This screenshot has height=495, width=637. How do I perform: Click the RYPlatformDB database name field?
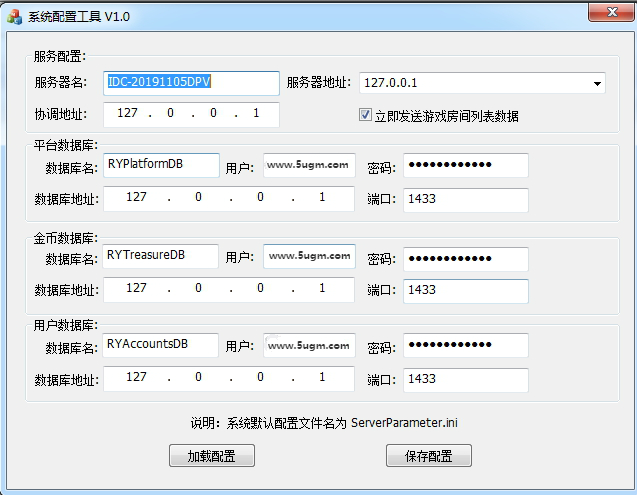click(x=160, y=165)
